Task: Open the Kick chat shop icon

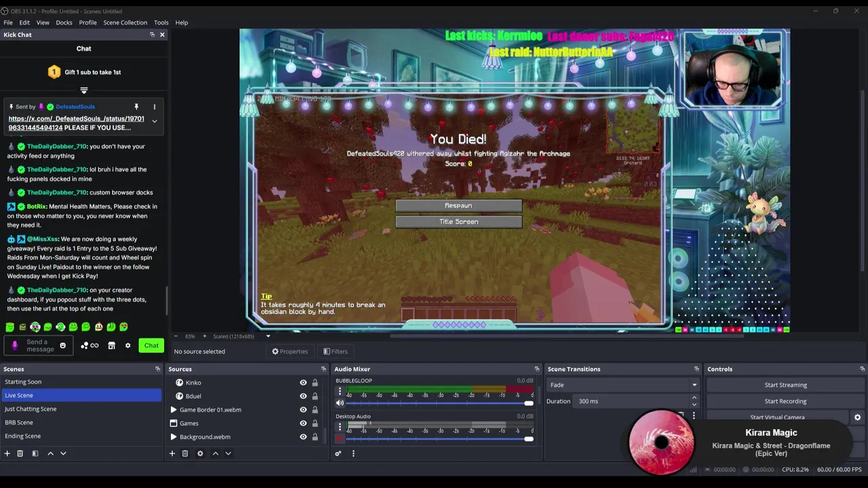Action: pyautogui.click(x=112, y=346)
